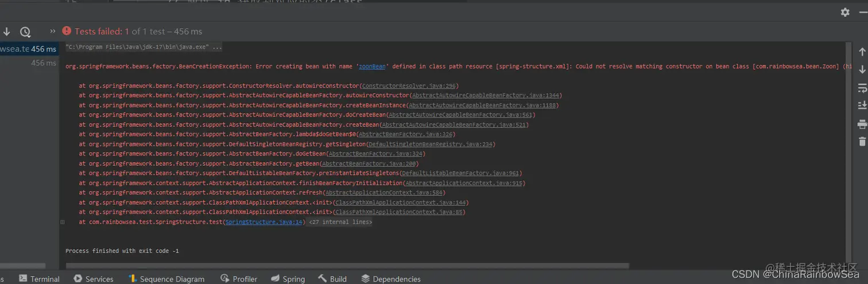This screenshot has height=284, width=868.
Task: Print the console output
Action: point(862,124)
